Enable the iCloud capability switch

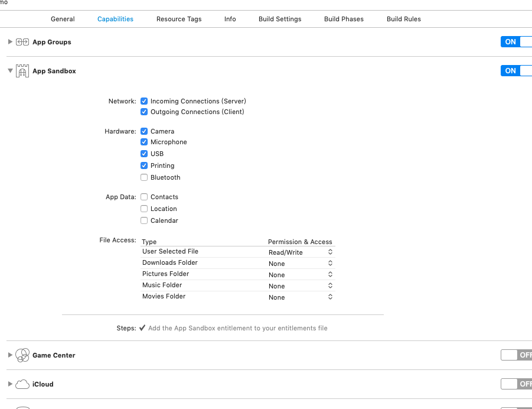point(515,384)
